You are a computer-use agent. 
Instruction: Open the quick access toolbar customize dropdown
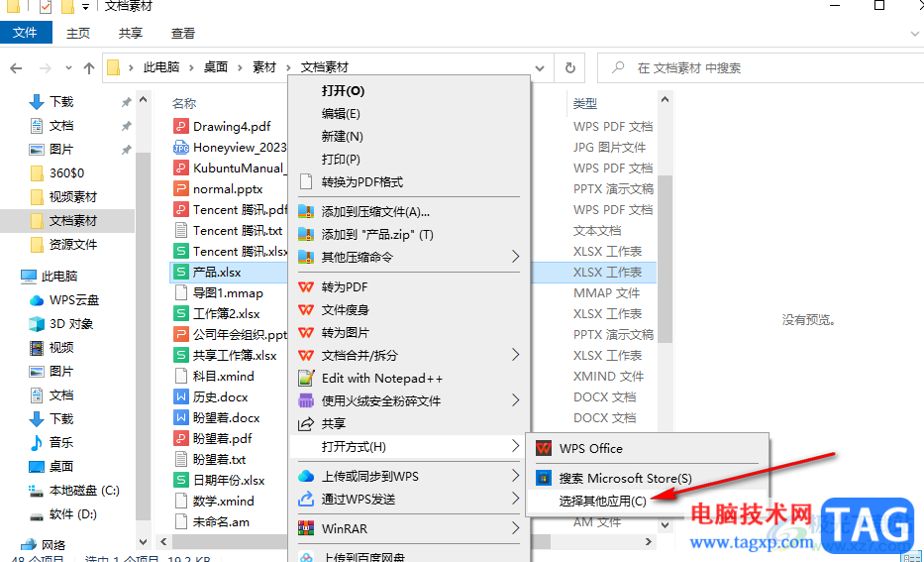(85, 7)
